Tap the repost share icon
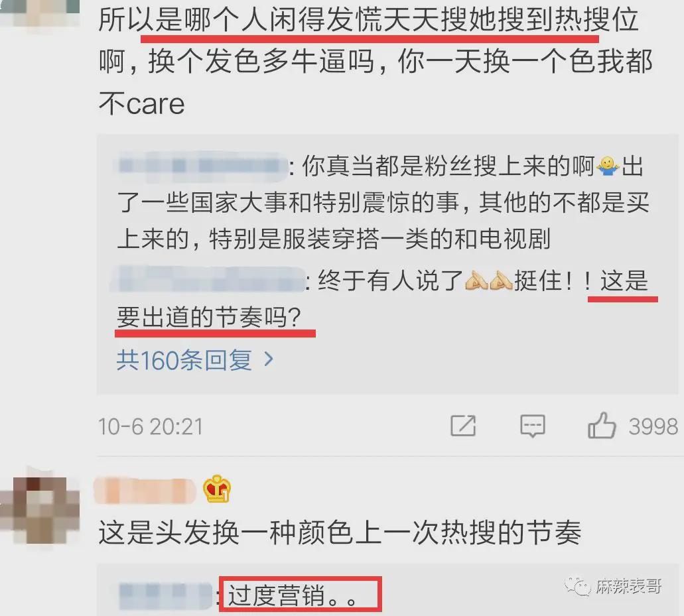 463,426
